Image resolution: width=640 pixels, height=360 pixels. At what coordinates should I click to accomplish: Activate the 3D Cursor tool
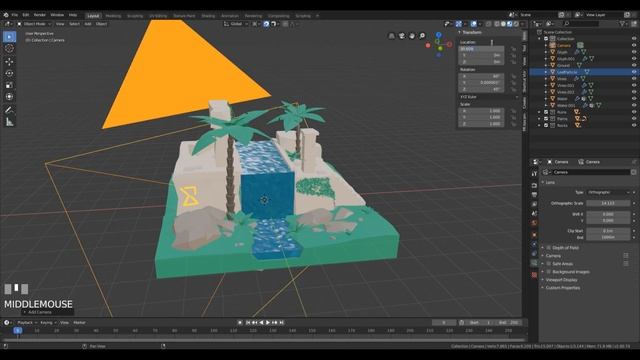[x=9, y=49]
